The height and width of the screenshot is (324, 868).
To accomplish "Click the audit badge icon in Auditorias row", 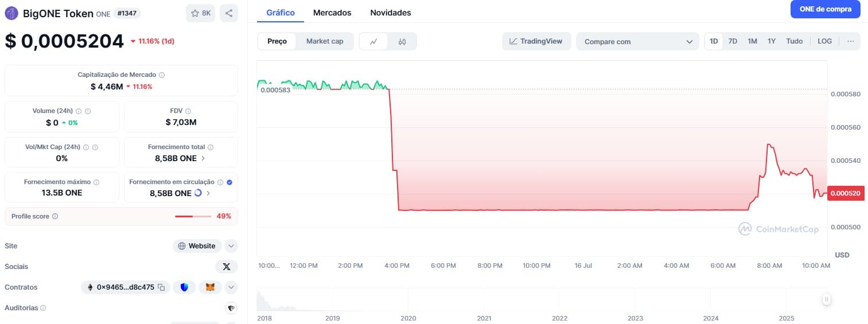I will click(231, 308).
